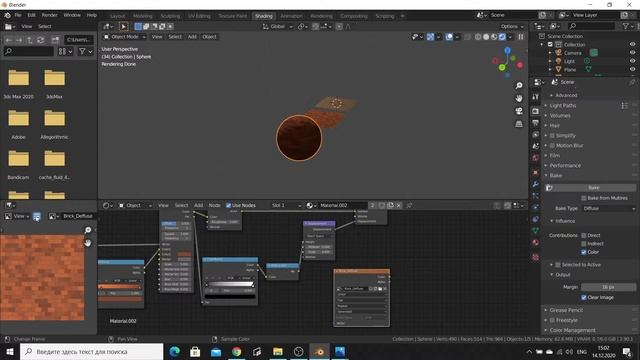The width and height of the screenshot is (640, 360).
Task: Open the Material properties tab icon
Action: (x=536, y=243)
